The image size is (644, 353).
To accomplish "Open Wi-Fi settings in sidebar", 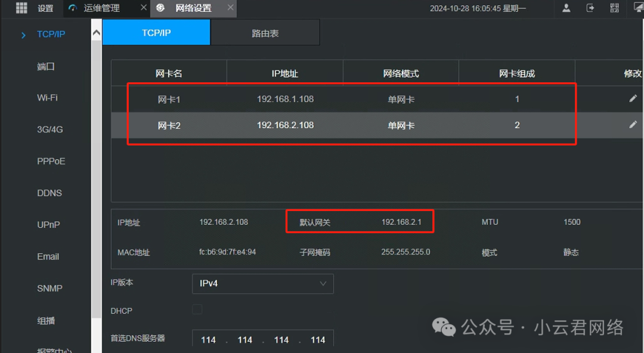I will (47, 98).
